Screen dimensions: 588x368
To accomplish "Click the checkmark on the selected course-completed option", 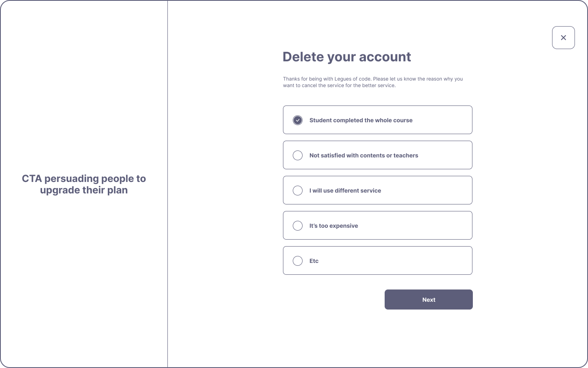I will coord(298,120).
